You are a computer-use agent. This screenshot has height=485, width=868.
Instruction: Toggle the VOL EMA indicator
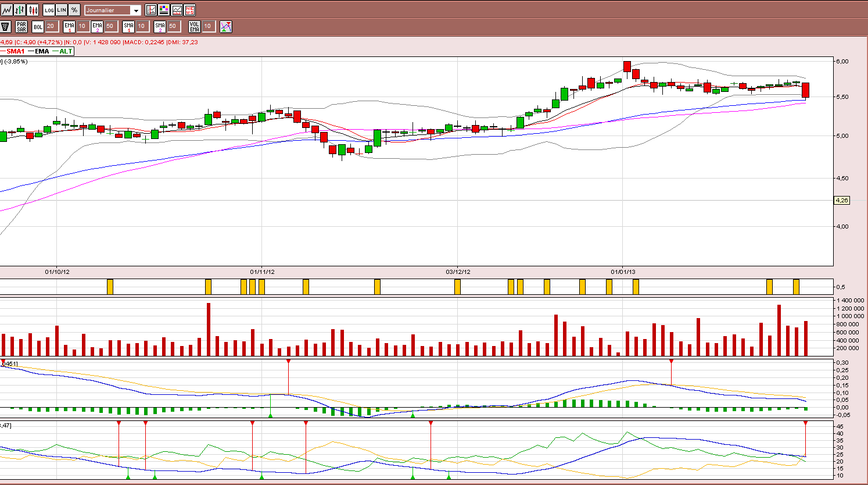(x=195, y=27)
